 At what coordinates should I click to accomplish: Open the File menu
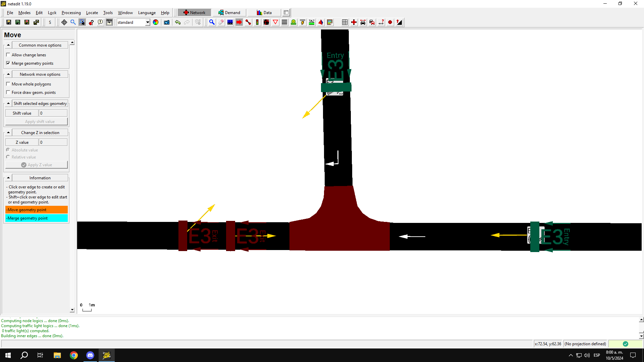click(10, 13)
